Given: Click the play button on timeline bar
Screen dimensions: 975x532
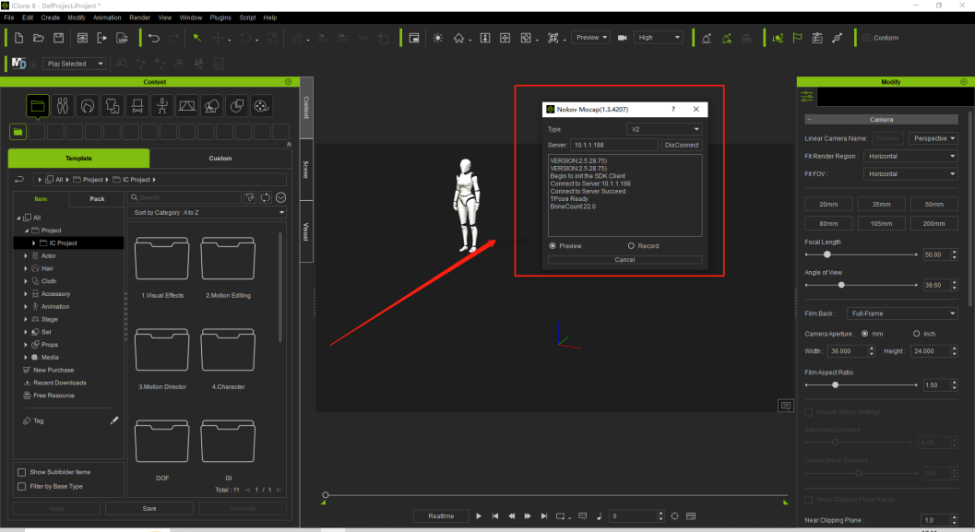Looking at the screenshot, I should click(x=479, y=516).
